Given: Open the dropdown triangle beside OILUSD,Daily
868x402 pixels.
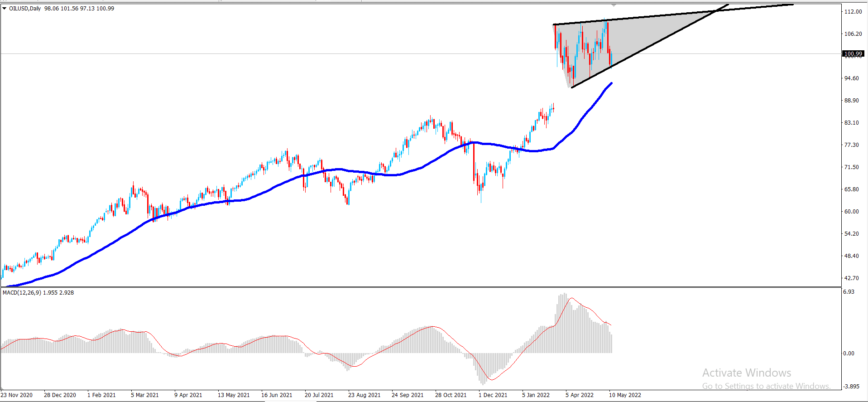Looking at the screenshot, I should tap(5, 8).
